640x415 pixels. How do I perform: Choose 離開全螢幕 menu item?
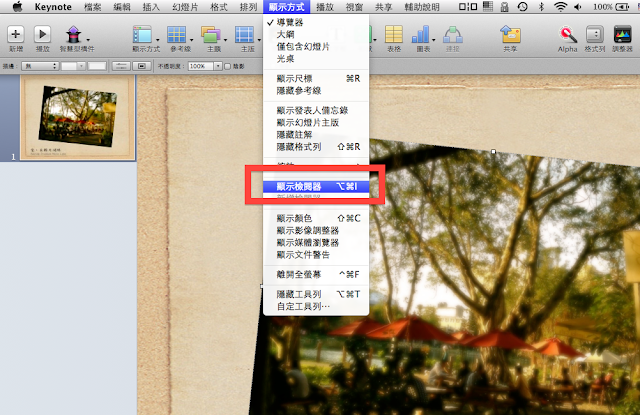point(316,275)
